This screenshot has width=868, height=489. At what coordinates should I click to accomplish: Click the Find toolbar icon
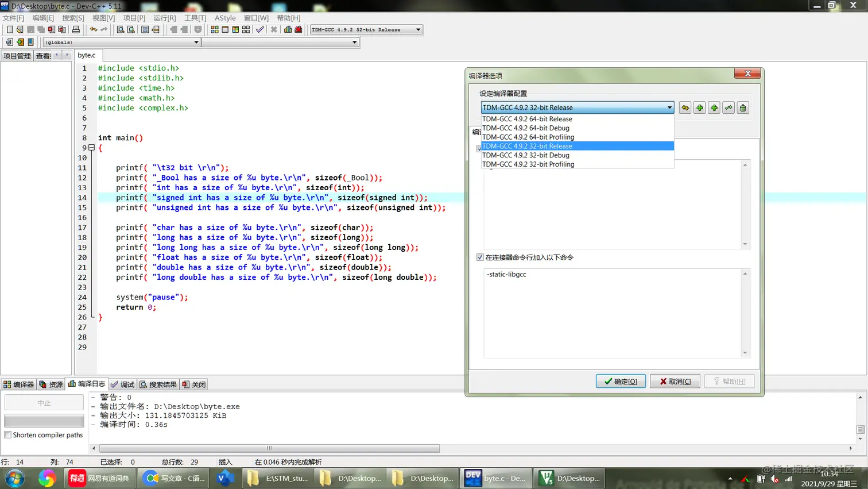tap(121, 29)
